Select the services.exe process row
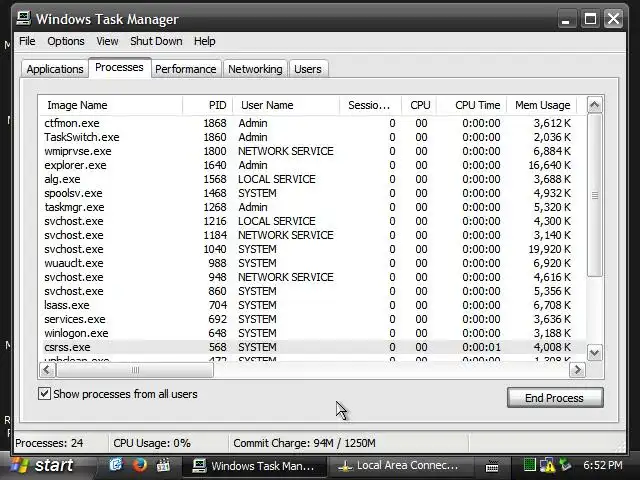Viewport: 640px width, 480px height. (313, 319)
